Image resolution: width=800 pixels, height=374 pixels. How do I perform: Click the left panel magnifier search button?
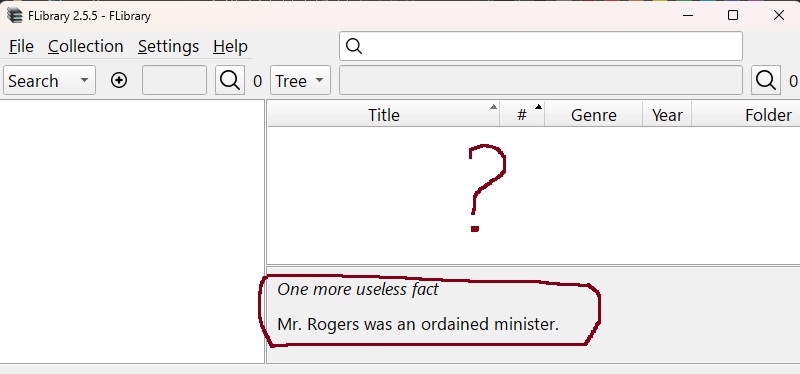pos(230,80)
